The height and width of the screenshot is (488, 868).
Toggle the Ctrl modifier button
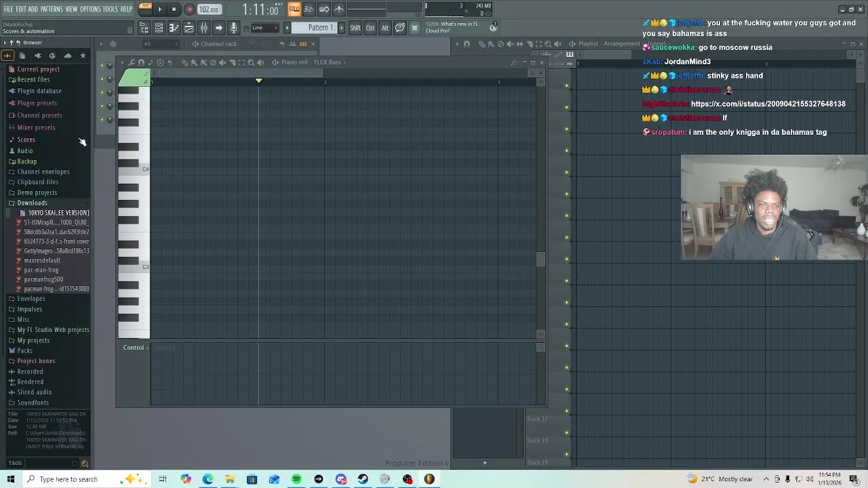click(x=370, y=28)
